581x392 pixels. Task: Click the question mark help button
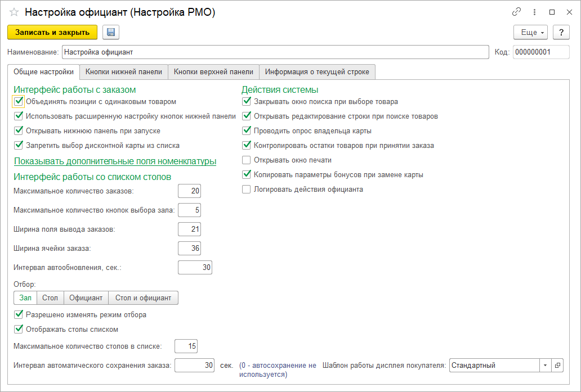(x=561, y=33)
